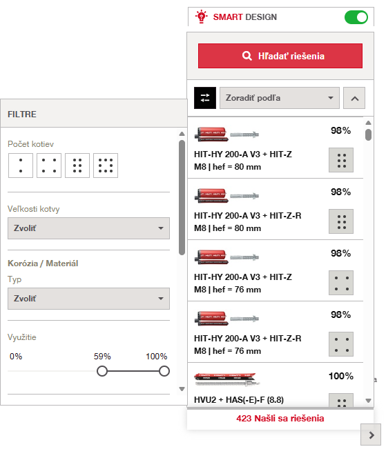This screenshot has height=449, width=386.
Task: Click the filter panel scrollbar thumb
Action: point(182,197)
